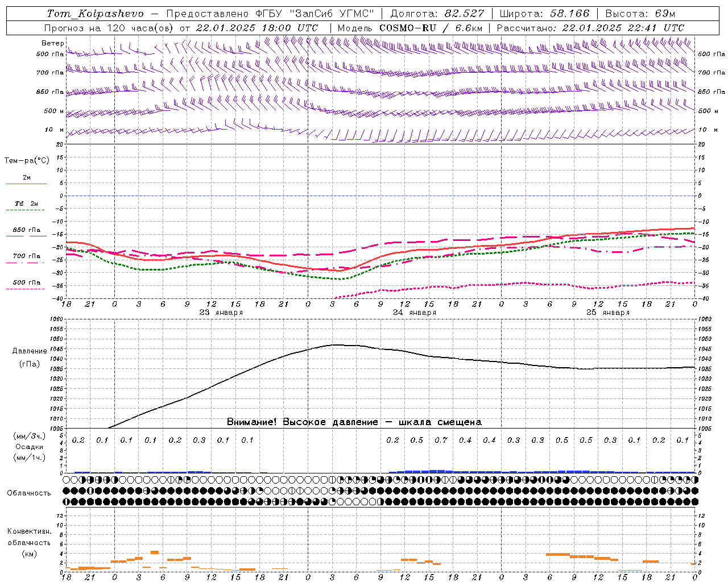Click the Осадки precipitation label

tap(29, 447)
